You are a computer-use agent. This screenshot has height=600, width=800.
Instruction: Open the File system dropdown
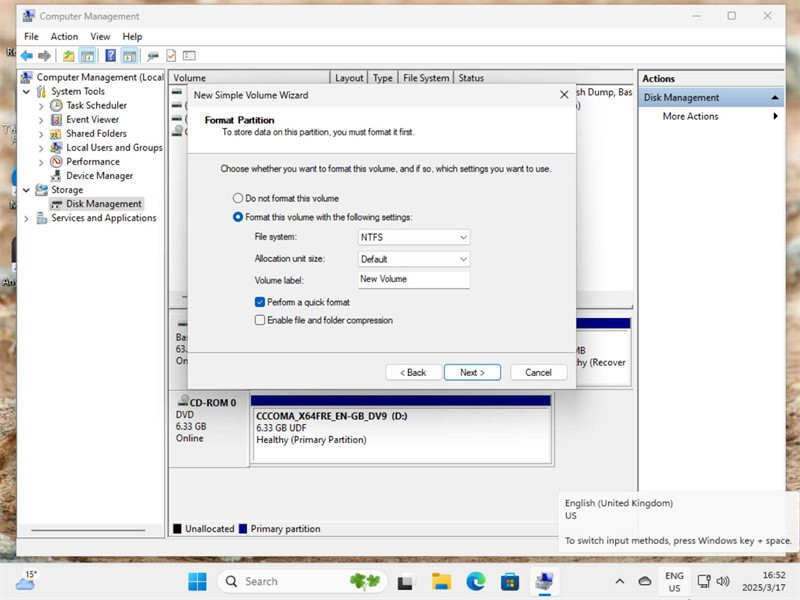pyautogui.click(x=414, y=237)
